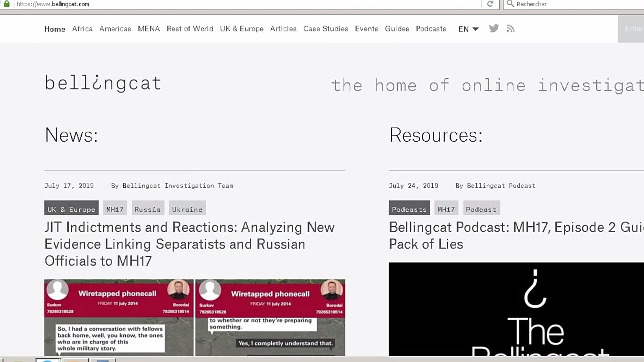Expand the EN language dropdown
The height and width of the screenshot is (362, 644).
(468, 29)
